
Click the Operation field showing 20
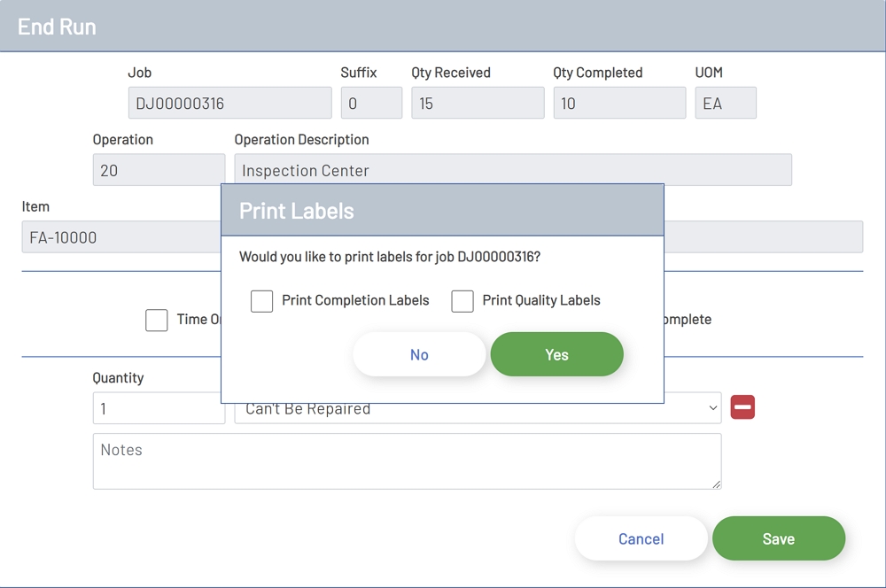click(159, 170)
